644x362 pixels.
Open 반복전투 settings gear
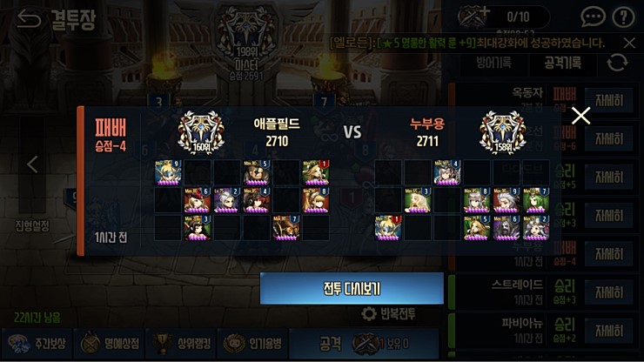368,314
